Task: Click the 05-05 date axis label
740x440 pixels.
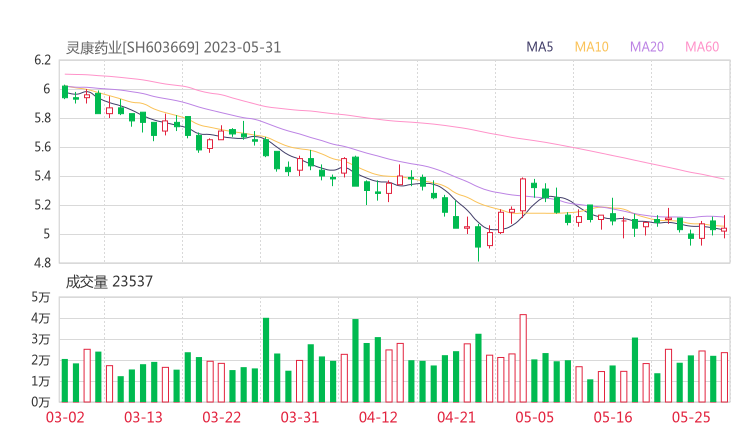Action: pos(534,417)
